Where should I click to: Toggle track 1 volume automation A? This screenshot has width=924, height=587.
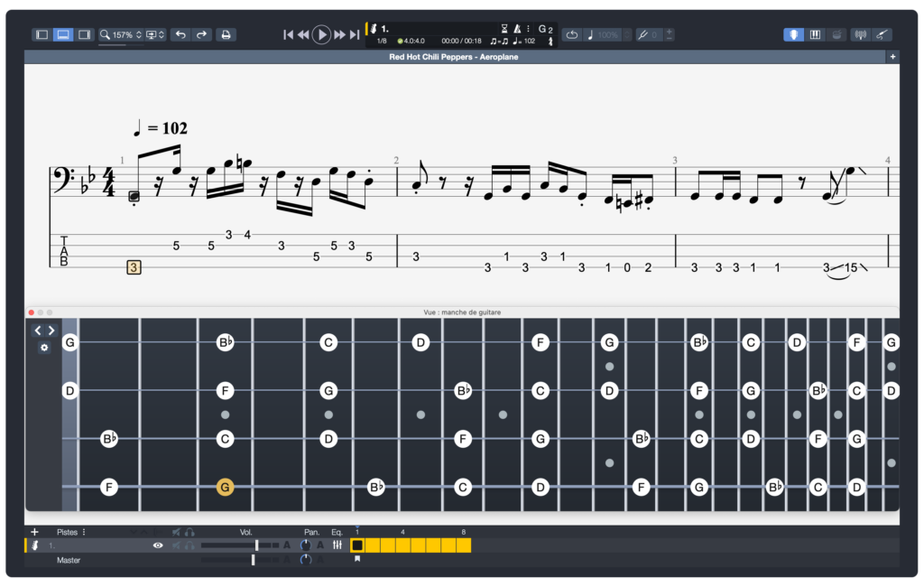pyautogui.click(x=287, y=545)
